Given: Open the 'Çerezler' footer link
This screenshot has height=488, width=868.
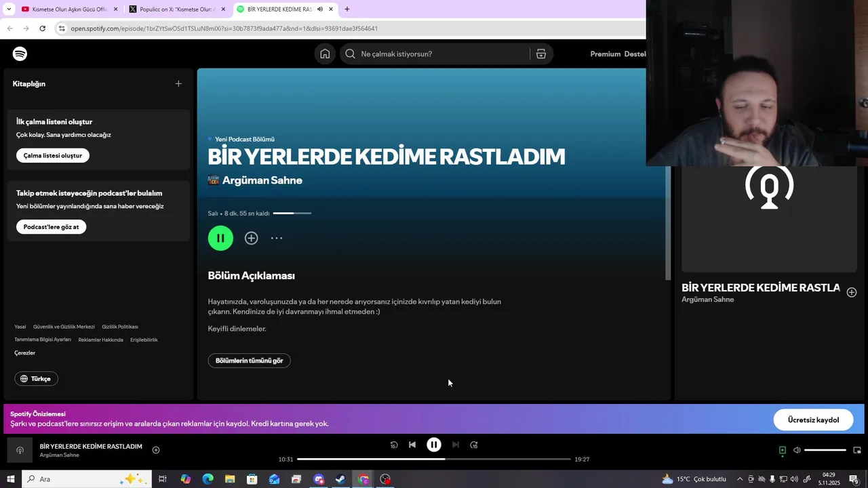Looking at the screenshot, I should point(24,352).
